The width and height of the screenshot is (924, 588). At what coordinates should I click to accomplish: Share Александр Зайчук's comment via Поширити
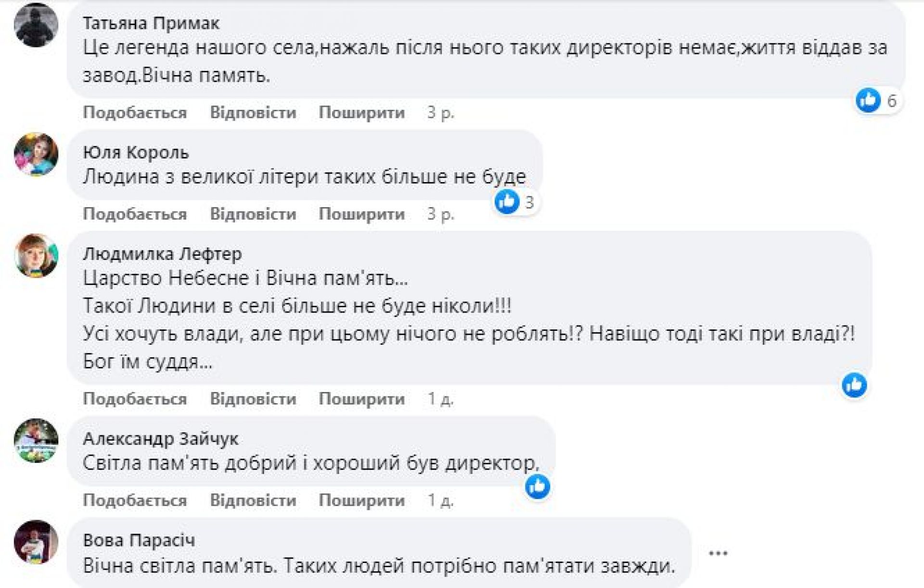pos(361,500)
